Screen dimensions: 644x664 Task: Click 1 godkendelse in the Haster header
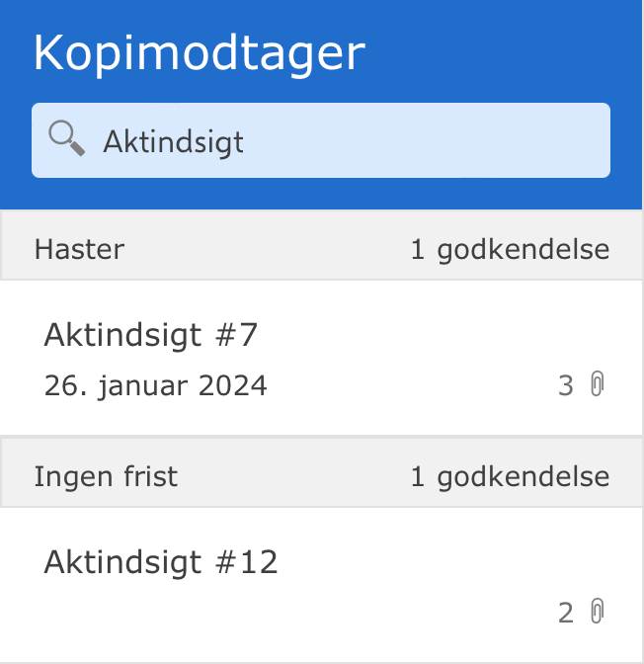510,249
